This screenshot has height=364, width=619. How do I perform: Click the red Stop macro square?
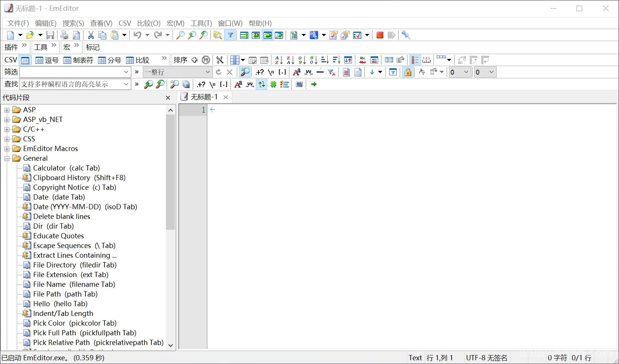[380, 35]
